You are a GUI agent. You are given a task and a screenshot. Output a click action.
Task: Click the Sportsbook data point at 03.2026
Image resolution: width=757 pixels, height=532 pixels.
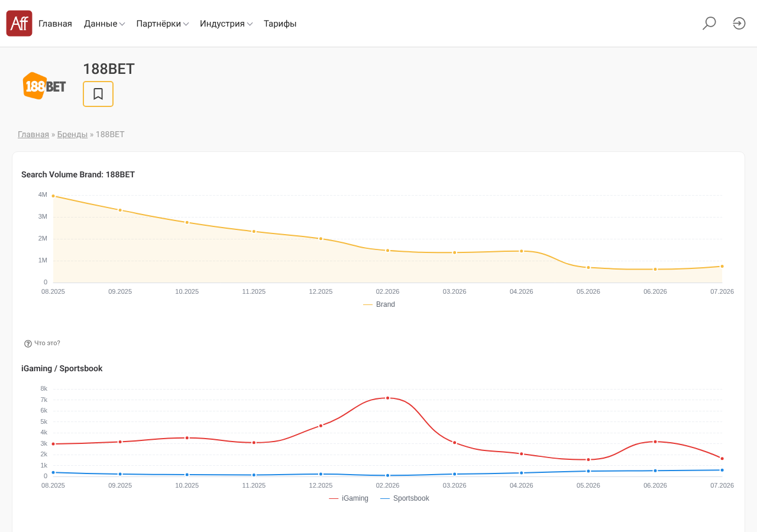(x=455, y=443)
